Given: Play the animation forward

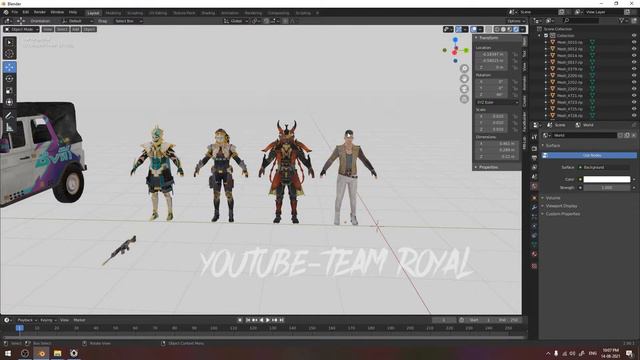Looking at the screenshot, I should tap(268, 320).
